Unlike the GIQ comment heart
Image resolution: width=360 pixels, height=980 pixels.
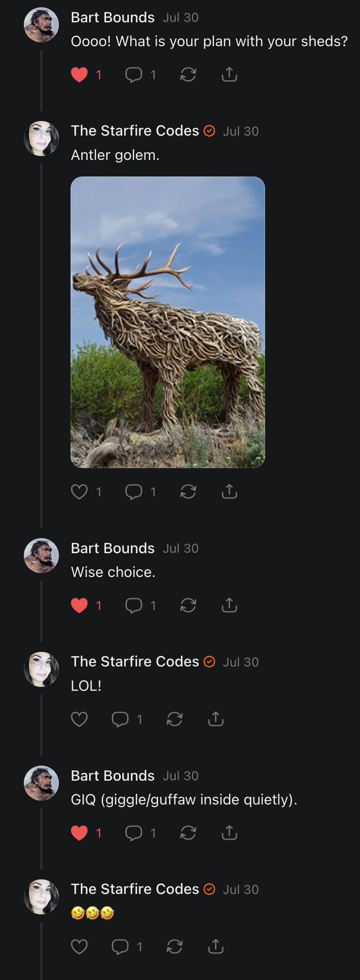click(79, 833)
